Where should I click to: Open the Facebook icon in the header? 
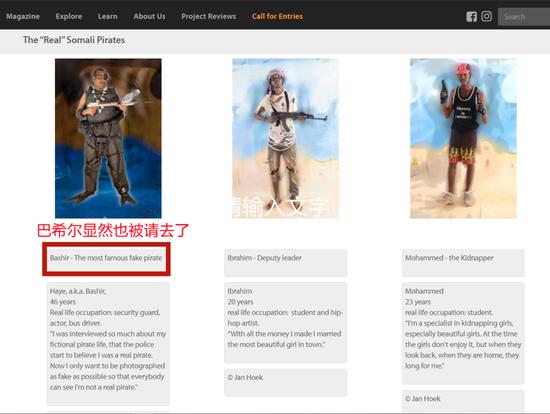471,16
